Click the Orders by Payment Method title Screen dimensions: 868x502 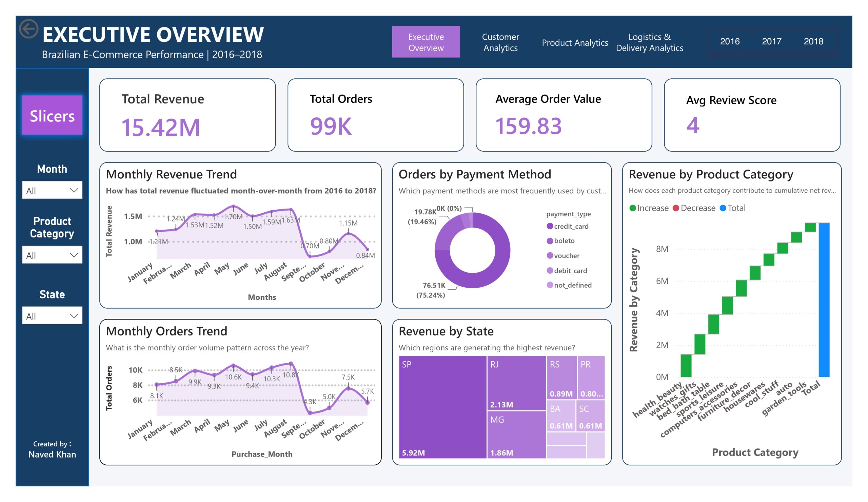click(x=475, y=174)
